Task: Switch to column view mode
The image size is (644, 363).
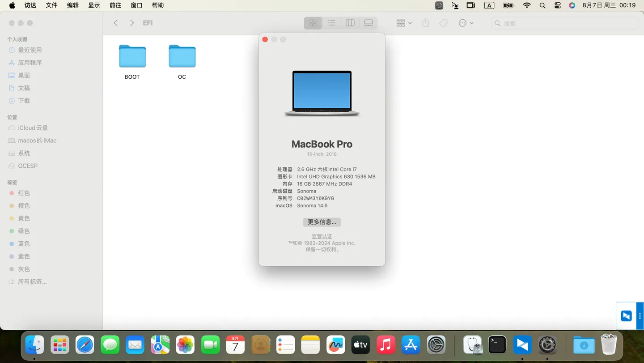Action: (x=350, y=23)
